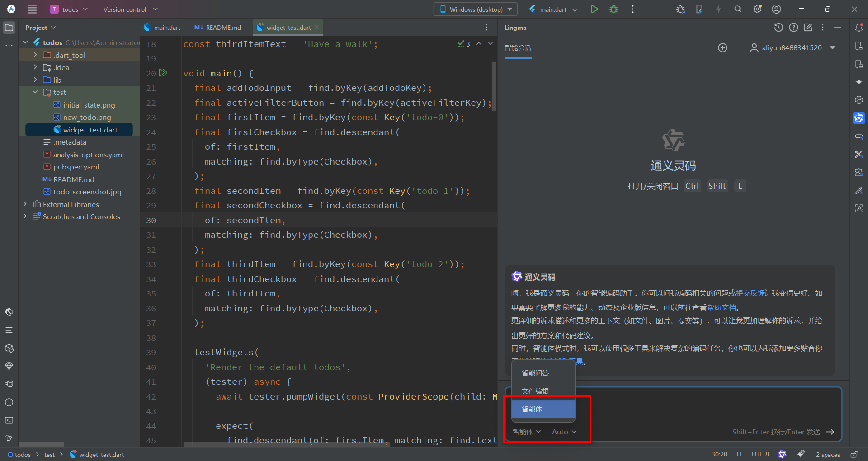868x461 pixels.
Task: Add a new session with the plus icon
Action: (723, 48)
